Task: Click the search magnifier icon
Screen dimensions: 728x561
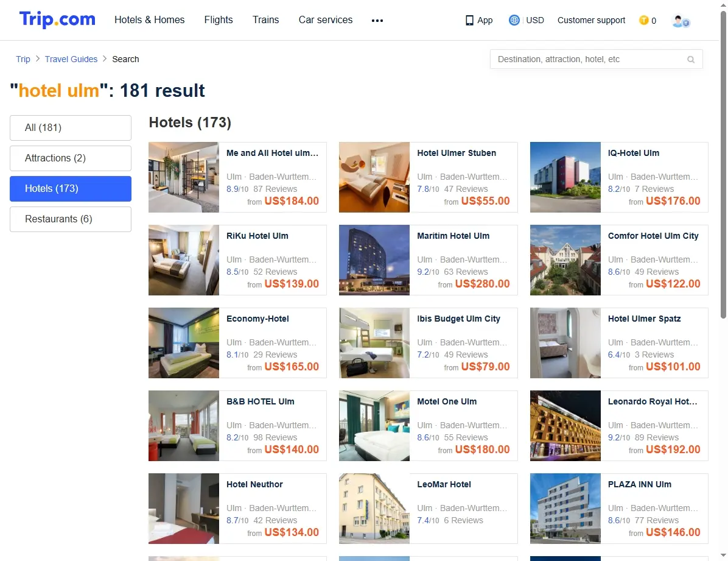Action: click(691, 60)
